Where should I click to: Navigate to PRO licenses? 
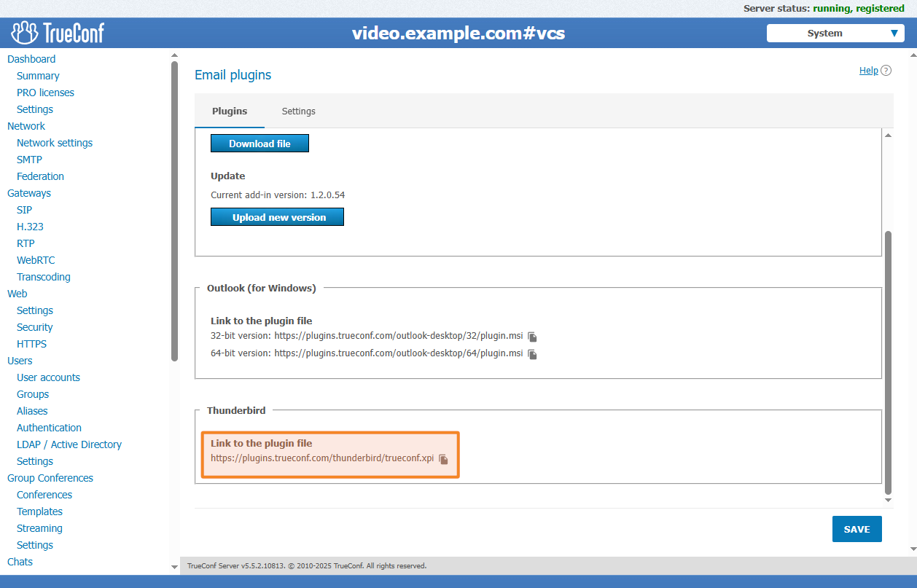45,93
